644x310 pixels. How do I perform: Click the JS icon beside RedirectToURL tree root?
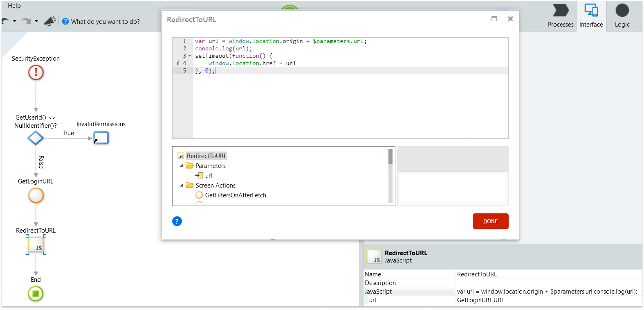(181, 156)
